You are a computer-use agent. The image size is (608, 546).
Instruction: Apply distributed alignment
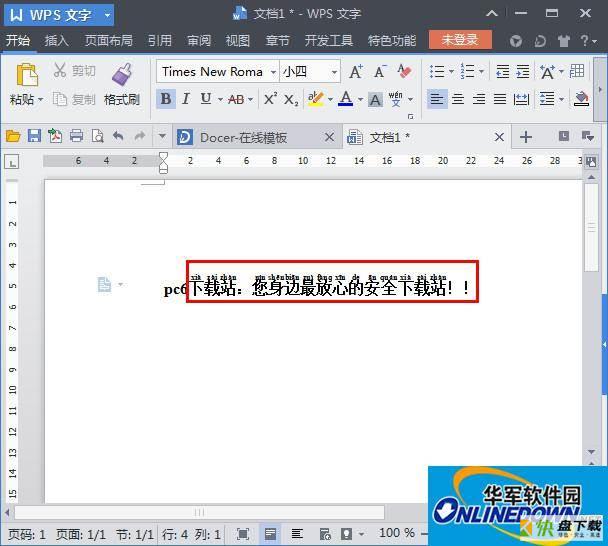(x=521, y=99)
